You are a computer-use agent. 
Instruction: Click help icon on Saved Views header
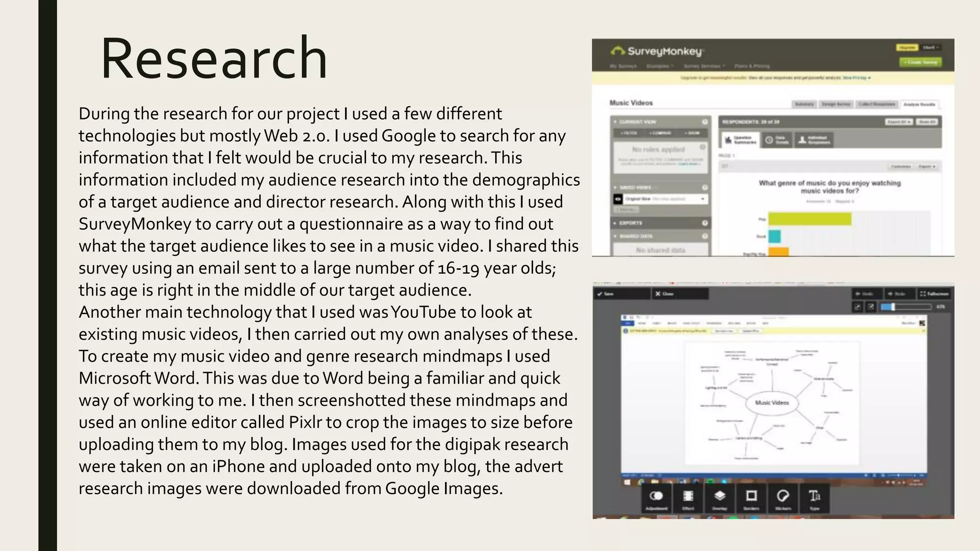704,187
